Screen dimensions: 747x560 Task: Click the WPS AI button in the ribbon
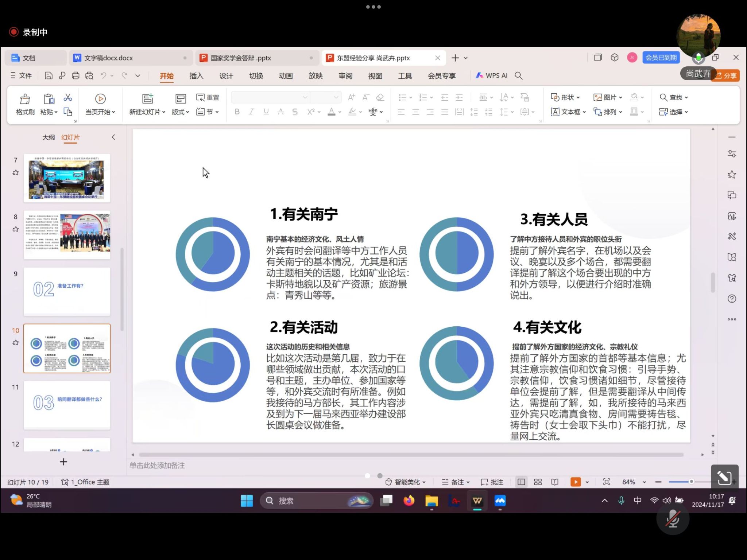[492, 75]
